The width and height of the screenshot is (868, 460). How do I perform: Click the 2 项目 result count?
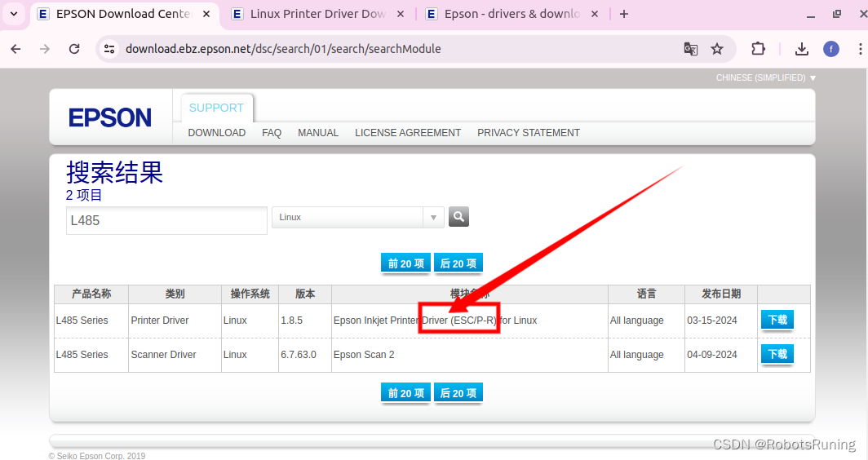83,195
